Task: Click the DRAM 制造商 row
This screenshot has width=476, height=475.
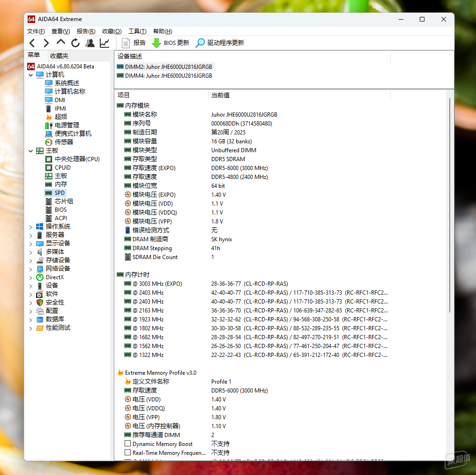Action: click(x=253, y=239)
